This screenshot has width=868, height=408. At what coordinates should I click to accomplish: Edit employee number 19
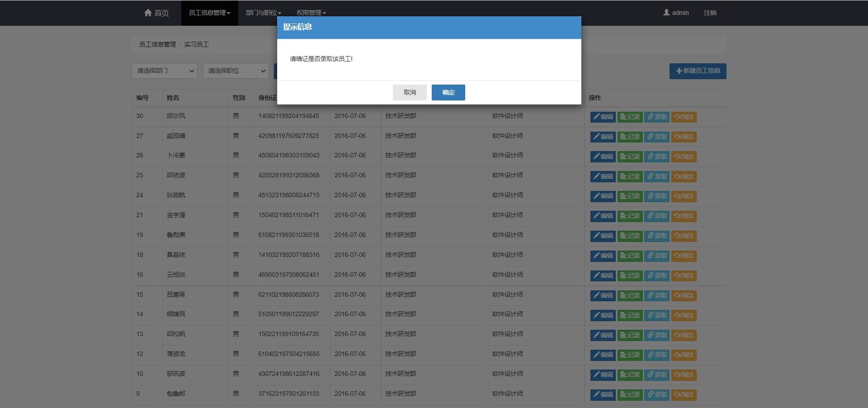point(603,236)
